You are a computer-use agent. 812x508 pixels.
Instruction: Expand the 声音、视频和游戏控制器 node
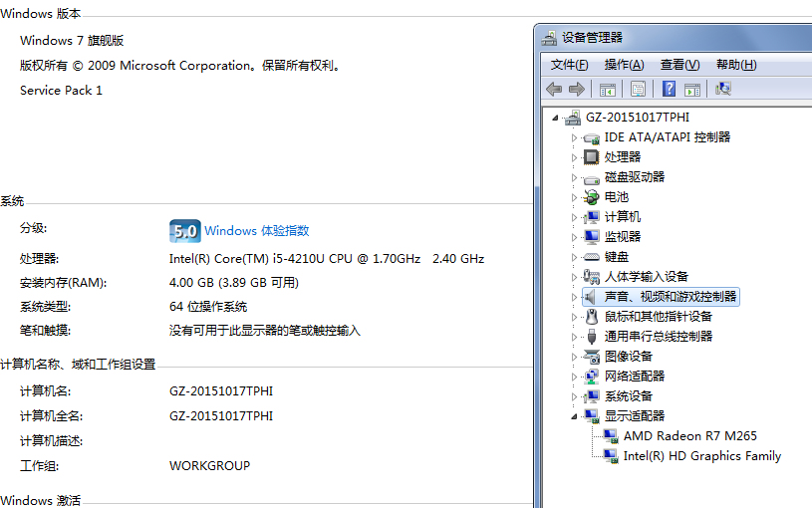[x=574, y=297]
